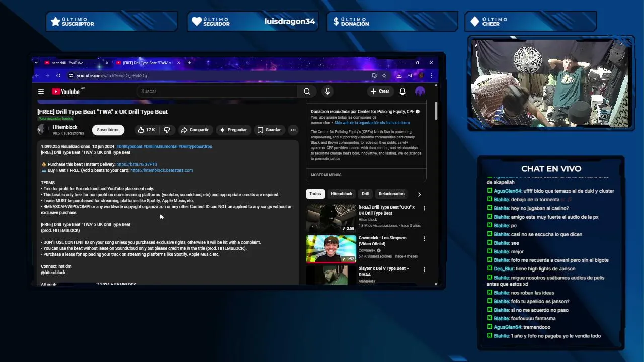Image resolution: width=644 pixels, height=362 pixels.
Task: Save video with Guardar button
Action: tap(269, 130)
